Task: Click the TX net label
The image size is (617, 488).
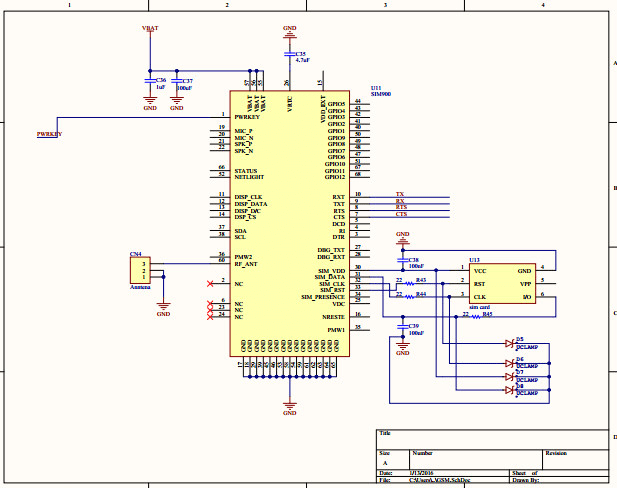Action: point(400,194)
